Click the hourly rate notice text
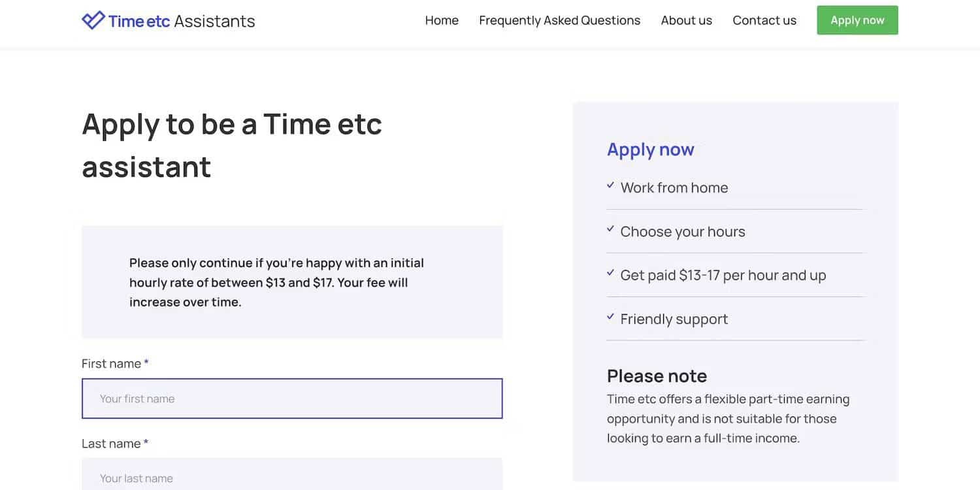This screenshot has height=490, width=980. pyautogui.click(x=276, y=282)
